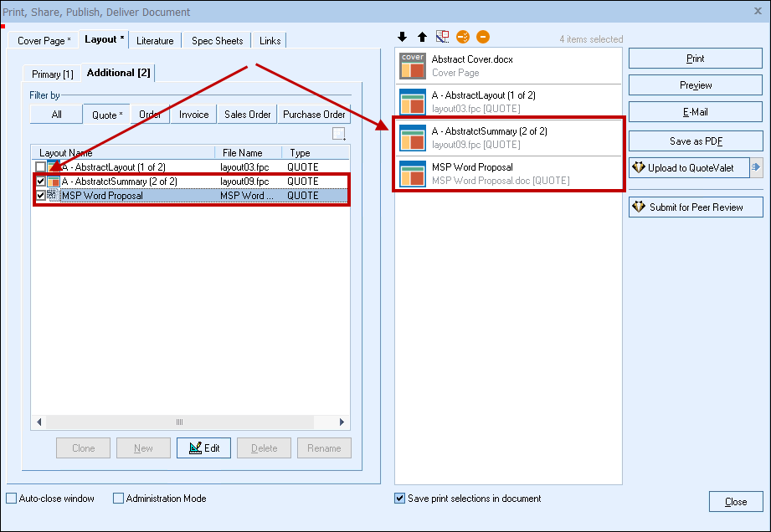Click the layout selection icon beside arrows
Viewport: 771px width, 532px height.
[x=443, y=38]
